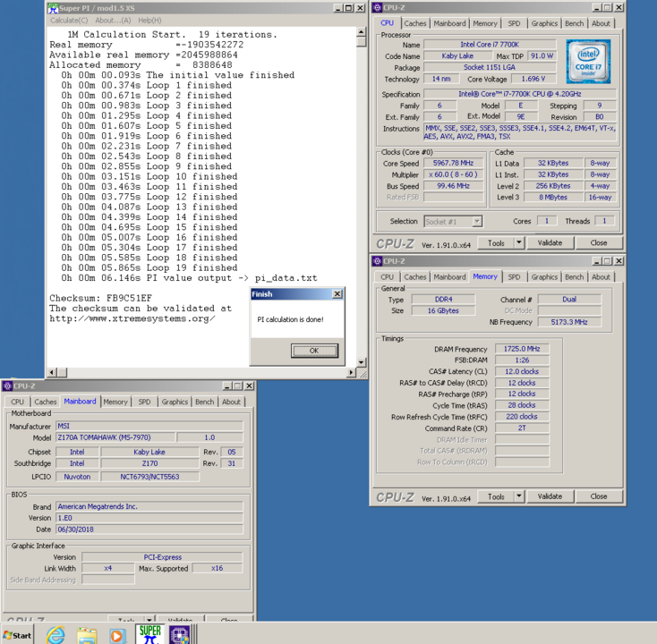Click scroll left arrow in Super PI

(52, 372)
